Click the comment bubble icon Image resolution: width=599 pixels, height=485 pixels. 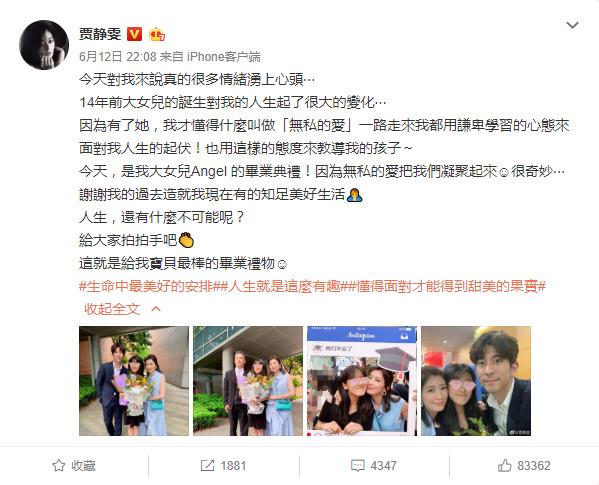[x=358, y=466]
